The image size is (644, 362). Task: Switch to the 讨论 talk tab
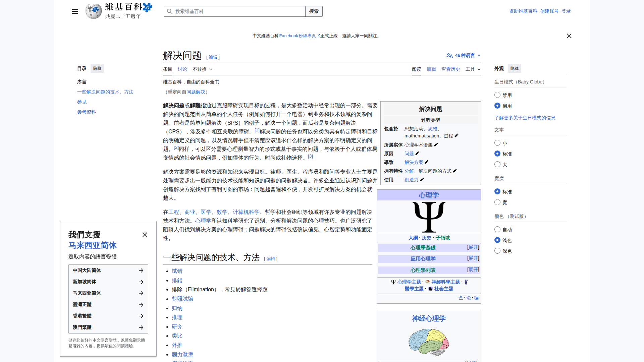pyautogui.click(x=182, y=69)
